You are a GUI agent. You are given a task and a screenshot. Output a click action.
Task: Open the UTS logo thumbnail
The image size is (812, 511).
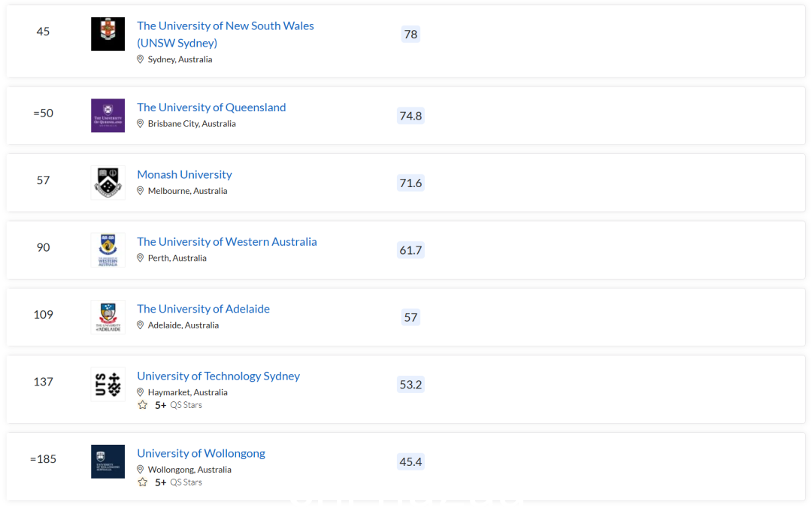(x=108, y=384)
